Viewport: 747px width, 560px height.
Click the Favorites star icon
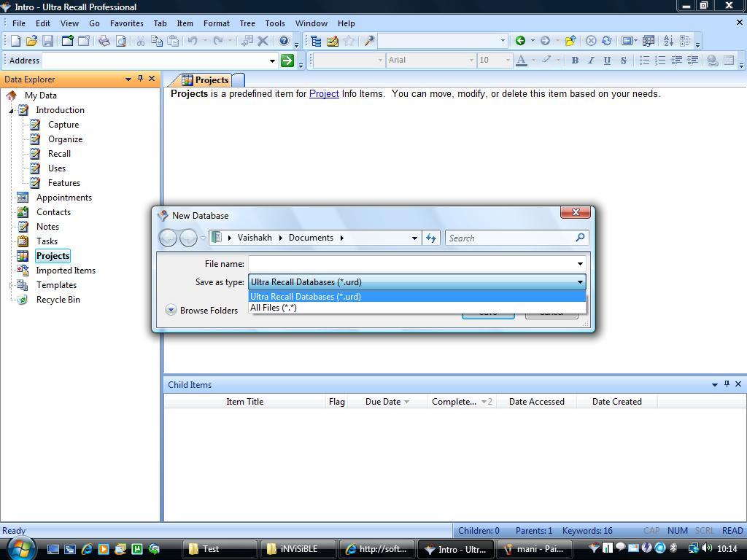349,41
